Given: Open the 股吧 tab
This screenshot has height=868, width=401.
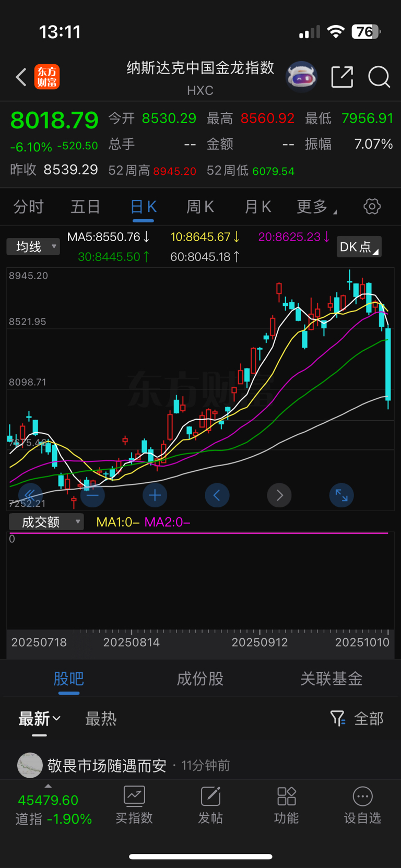Looking at the screenshot, I should pyautogui.click(x=68, y=679).
